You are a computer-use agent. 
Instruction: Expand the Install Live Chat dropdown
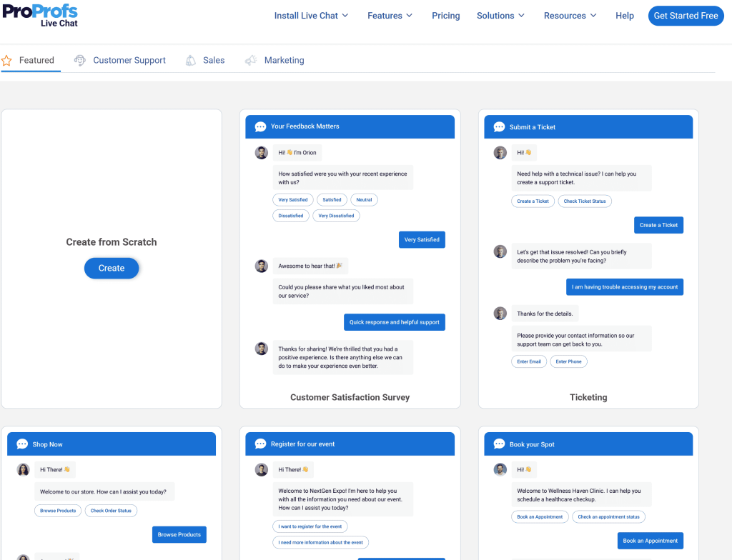pyautogui.click(x=311, y=15)
